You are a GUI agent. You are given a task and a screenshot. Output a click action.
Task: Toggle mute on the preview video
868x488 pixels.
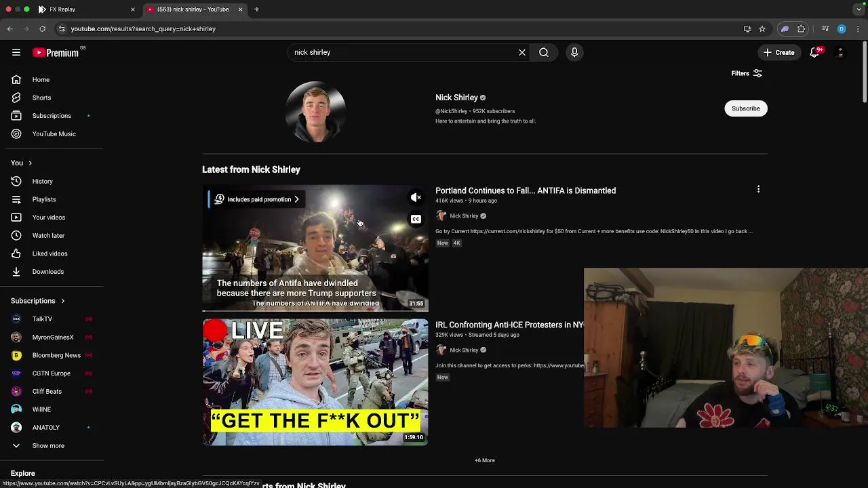click(416, 197)
